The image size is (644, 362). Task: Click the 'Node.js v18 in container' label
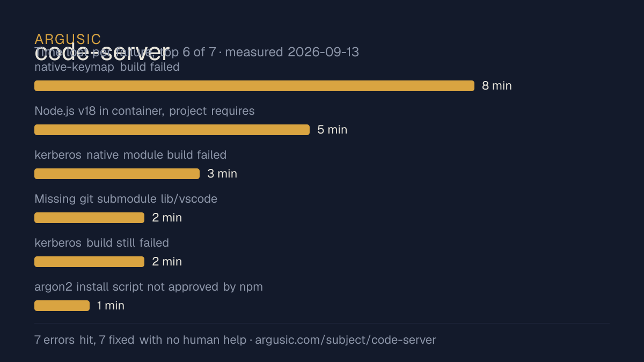tap(144, 111)
